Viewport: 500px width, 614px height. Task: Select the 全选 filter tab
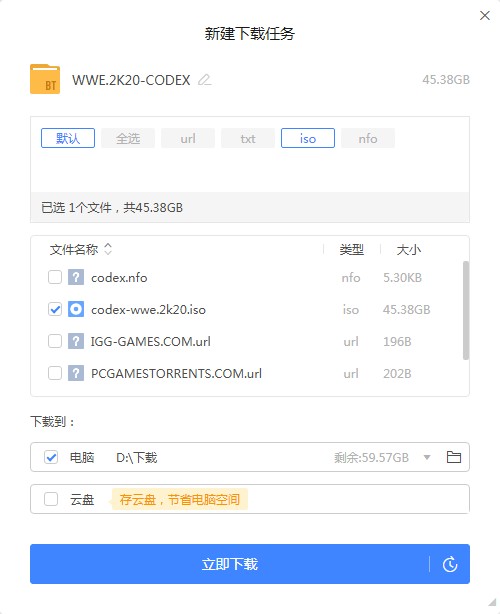(128, 138)
